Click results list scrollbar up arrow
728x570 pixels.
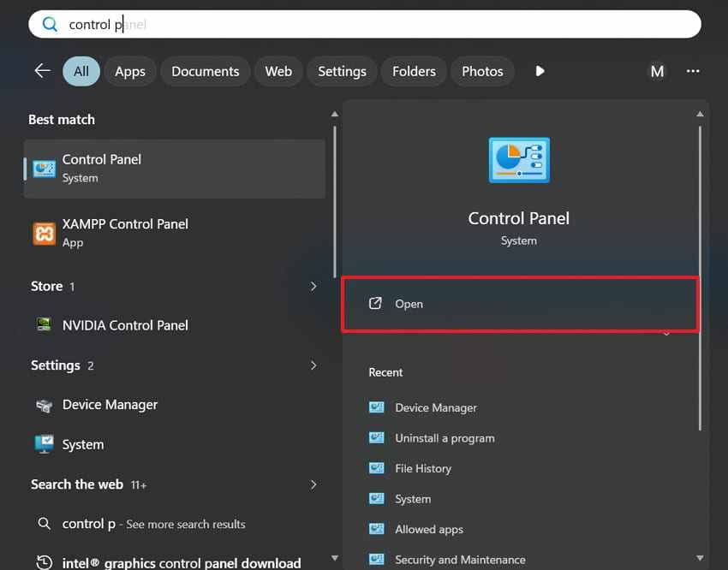tap(334, 114)
